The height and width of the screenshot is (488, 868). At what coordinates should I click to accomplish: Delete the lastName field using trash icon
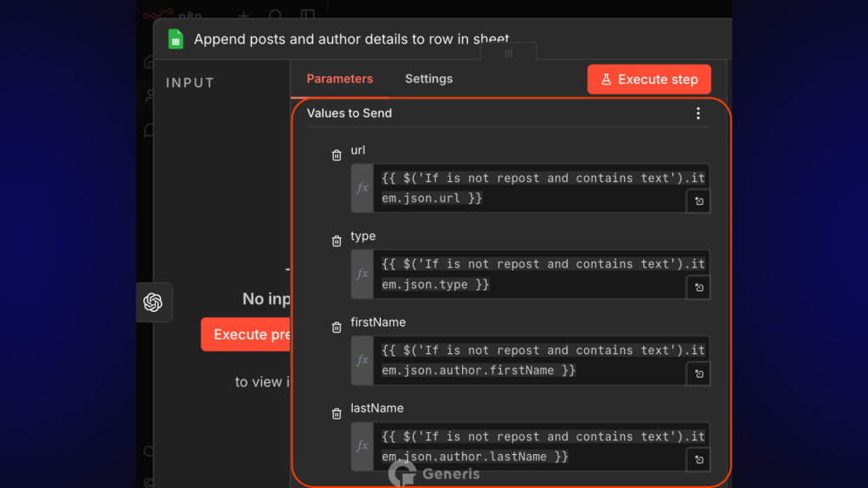[x=337, y=413]
